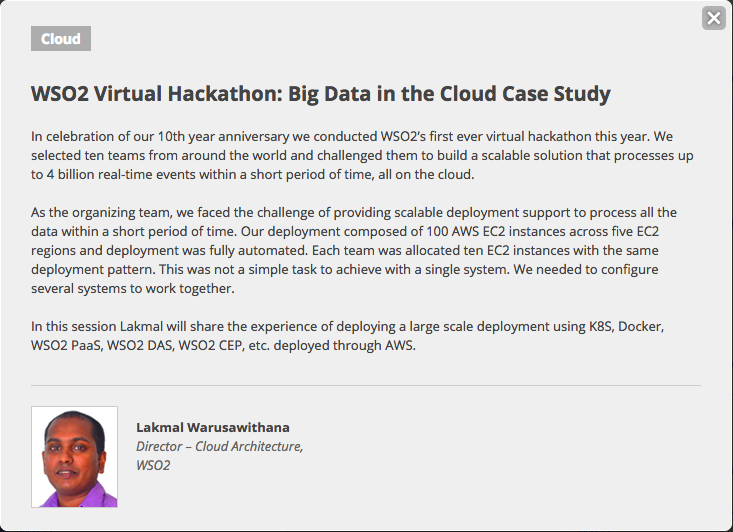
Task: Click the WSO2 Virtual Hackathon session title
Action: pos(321,95)
